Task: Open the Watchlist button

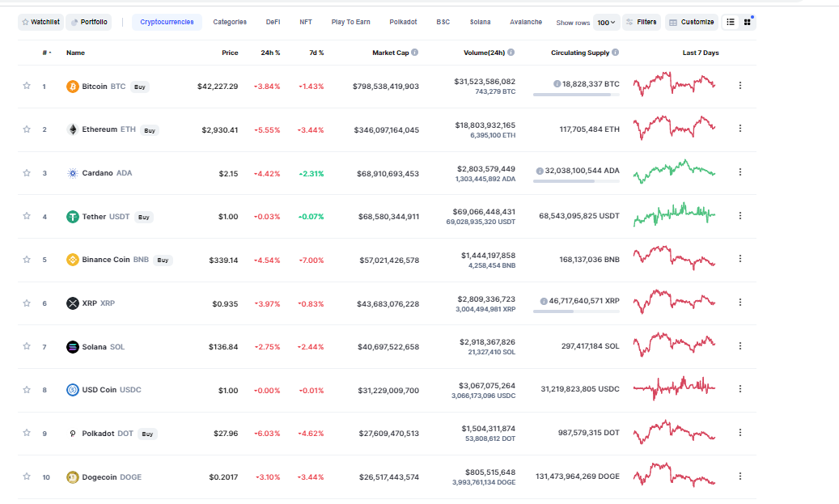Action: pyautogui.click(x=40, y=22)
